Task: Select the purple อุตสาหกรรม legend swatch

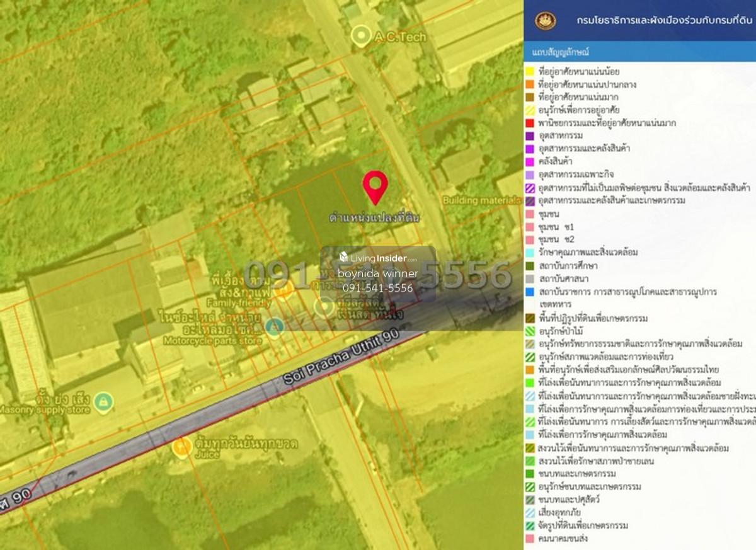Action: click(530, 136)
